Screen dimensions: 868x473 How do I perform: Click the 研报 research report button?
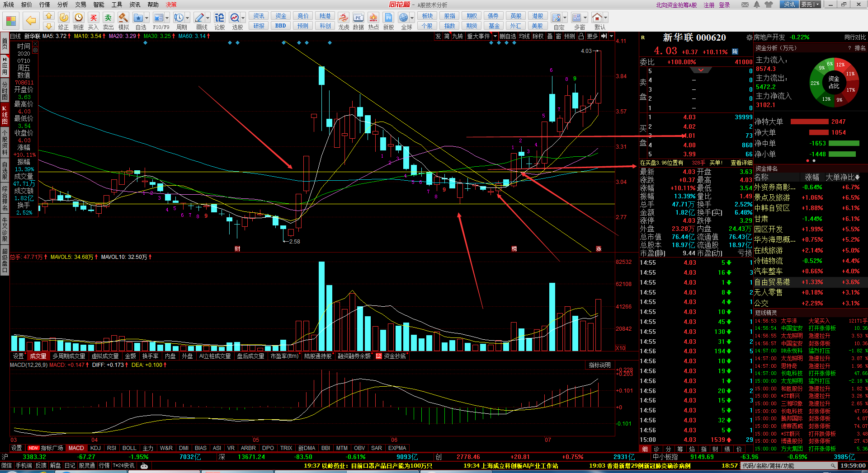tap(259, 26)
